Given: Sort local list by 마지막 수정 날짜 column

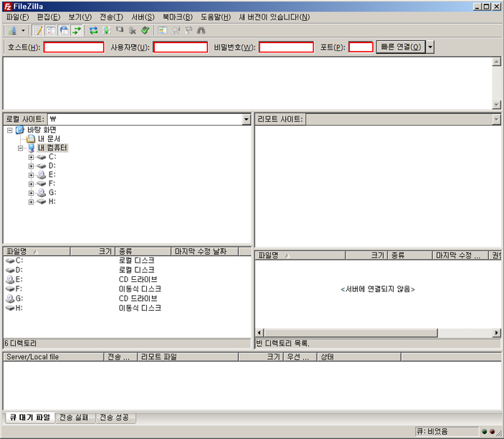Looking at the screenshot, I should pos(204,252).
